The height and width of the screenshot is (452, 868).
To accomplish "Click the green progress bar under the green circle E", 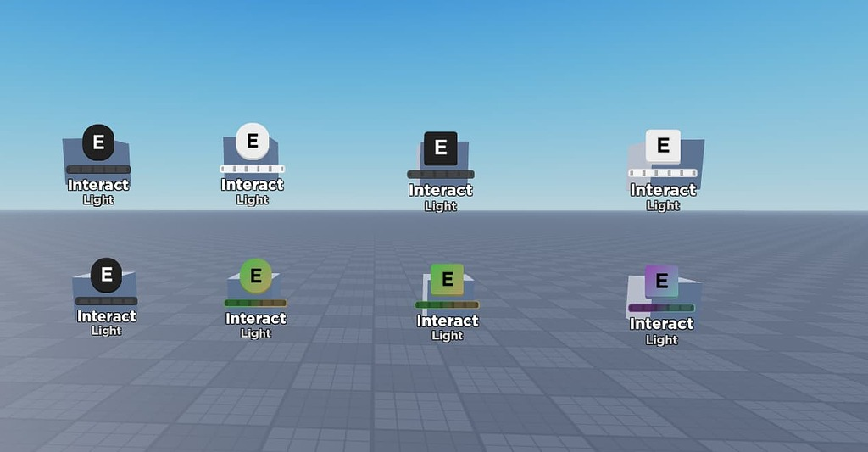I will coord(256,303).
